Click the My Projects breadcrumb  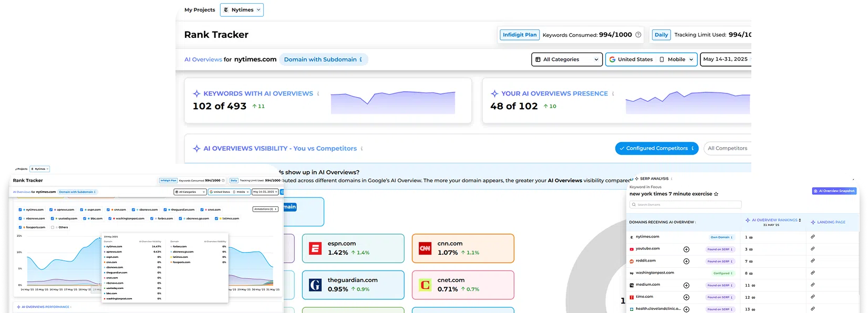click(200, 10)
